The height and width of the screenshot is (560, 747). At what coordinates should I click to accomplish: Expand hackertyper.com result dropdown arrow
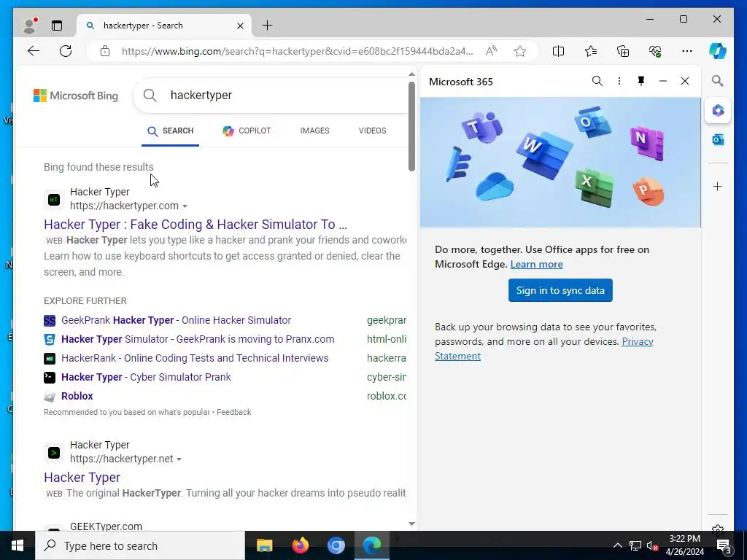pyautogui.click(x=185, y=206)
